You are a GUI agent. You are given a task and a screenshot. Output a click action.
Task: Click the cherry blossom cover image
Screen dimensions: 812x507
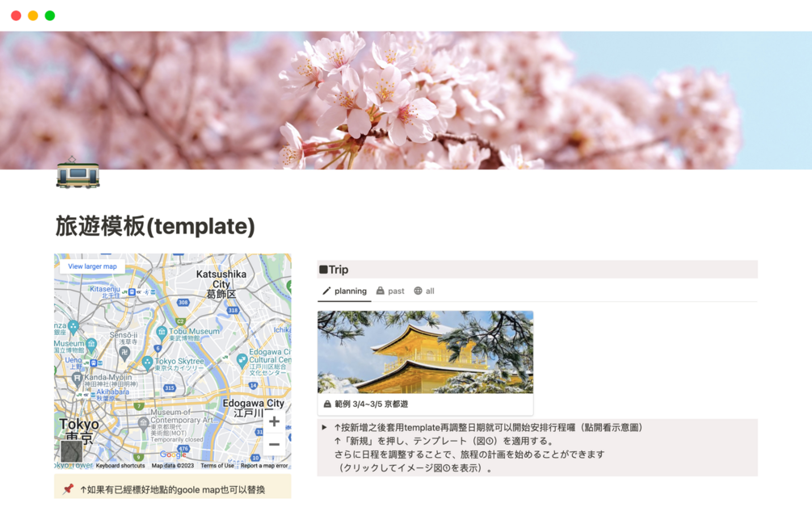pyautogui.click(x=406, y=100)
